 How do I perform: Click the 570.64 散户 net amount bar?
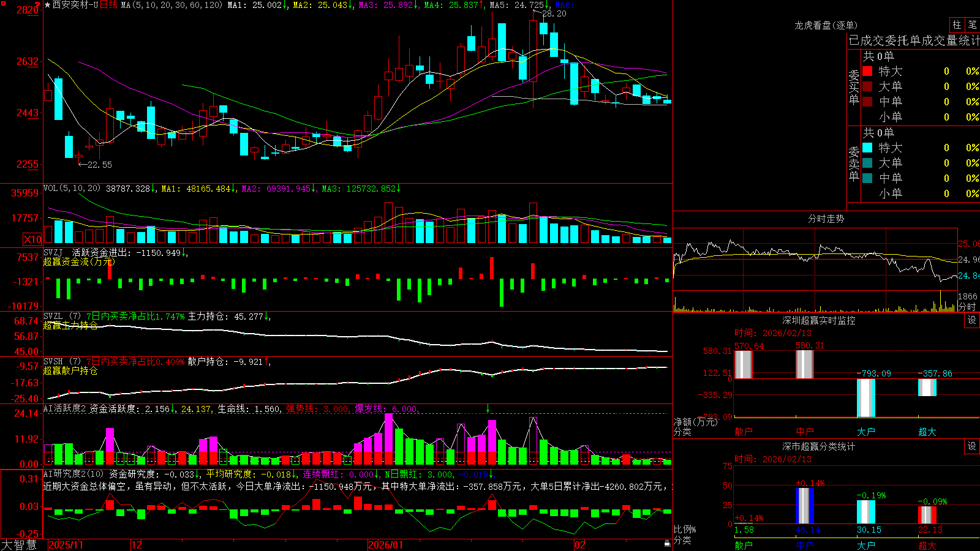[x=744, y=364]
